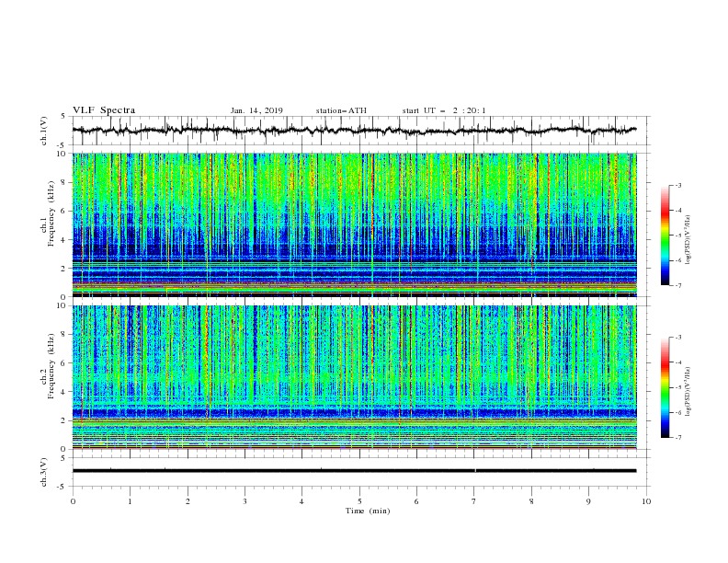Click the log(PSD) label beside ch.1 color bar
Image resolution: width=728 pixels, height=563 pixels.
pos(688,240)
